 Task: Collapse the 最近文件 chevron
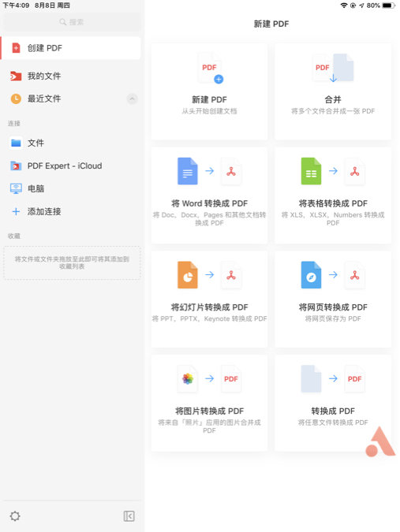click(x=132, y=99)
